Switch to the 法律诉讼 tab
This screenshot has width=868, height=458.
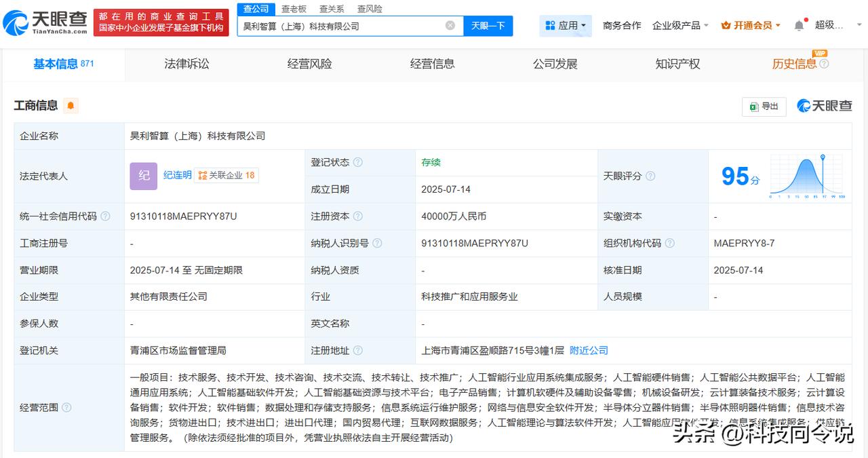click(186, 64)
